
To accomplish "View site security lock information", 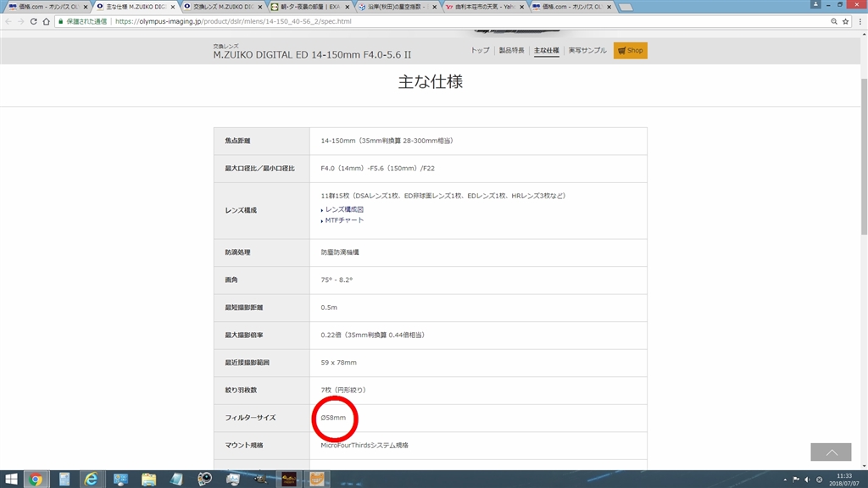I will 61,21.
